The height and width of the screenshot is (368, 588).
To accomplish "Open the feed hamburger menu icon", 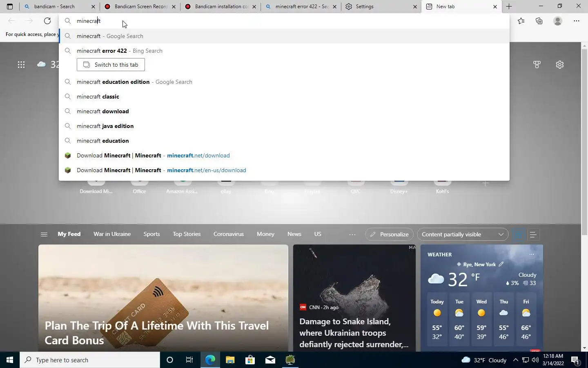I will coord(44,234).
